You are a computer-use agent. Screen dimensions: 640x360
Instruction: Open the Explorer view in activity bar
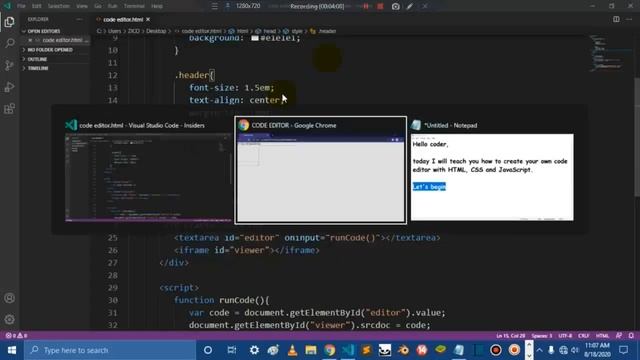click(9, 22)
